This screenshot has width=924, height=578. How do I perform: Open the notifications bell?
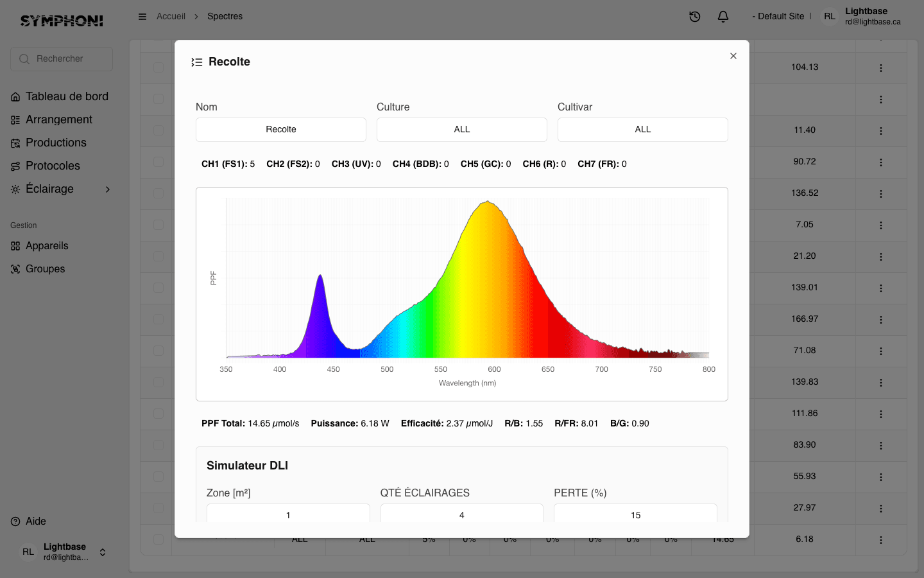point(723,17)
